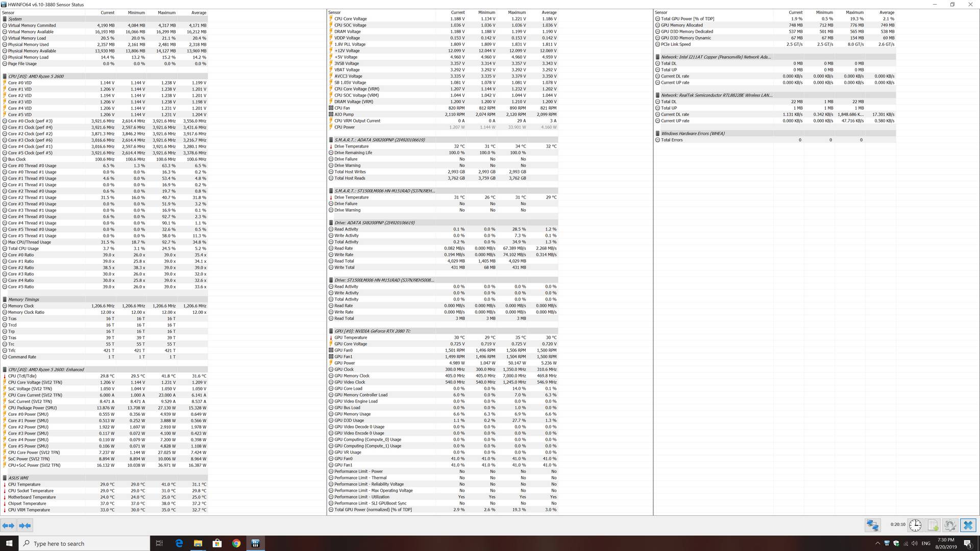Click Sensor column header in left panel

point(43,12)
